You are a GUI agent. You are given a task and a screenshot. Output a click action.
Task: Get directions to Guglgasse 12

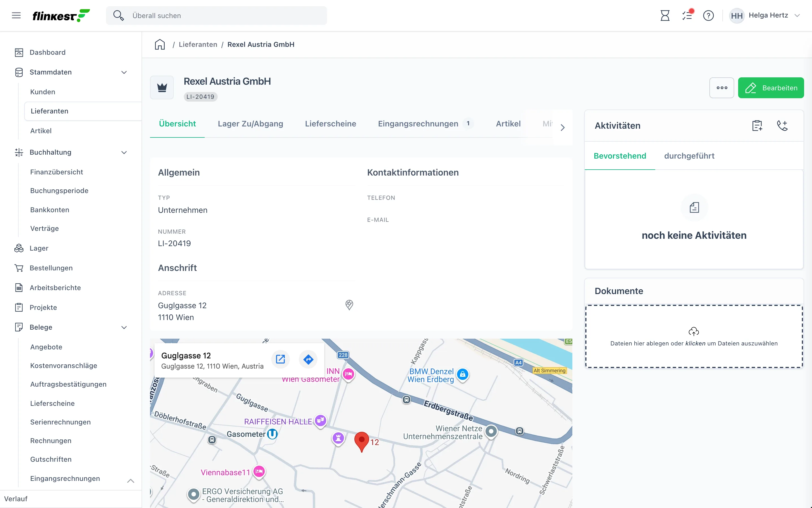pos(308,359)
